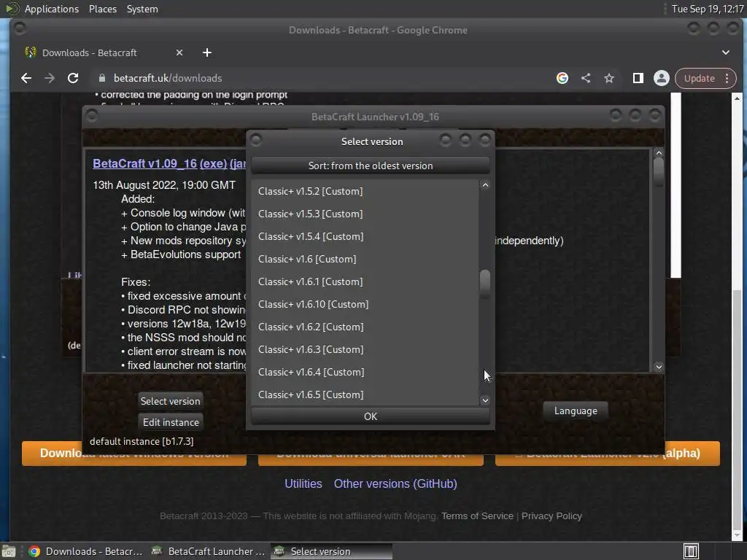The image size is (747, 560).
Task: Open site info padlock icon
Action: [102, 78]
